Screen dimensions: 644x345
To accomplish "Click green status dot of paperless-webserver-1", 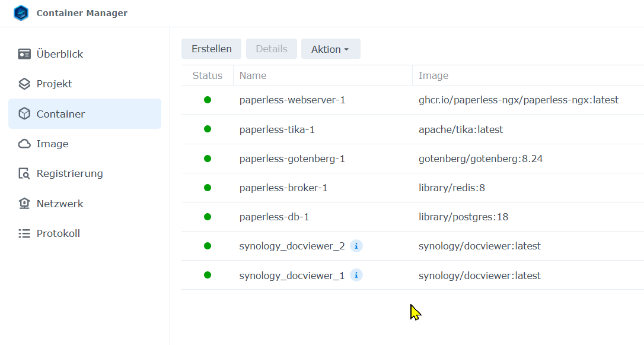I will [x=208, y=100].
